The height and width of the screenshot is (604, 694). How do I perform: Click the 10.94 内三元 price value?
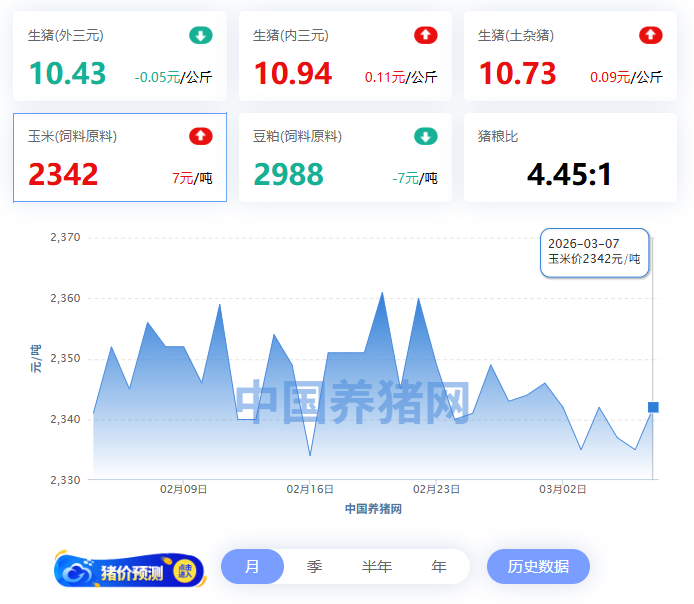tap(292, 74)
